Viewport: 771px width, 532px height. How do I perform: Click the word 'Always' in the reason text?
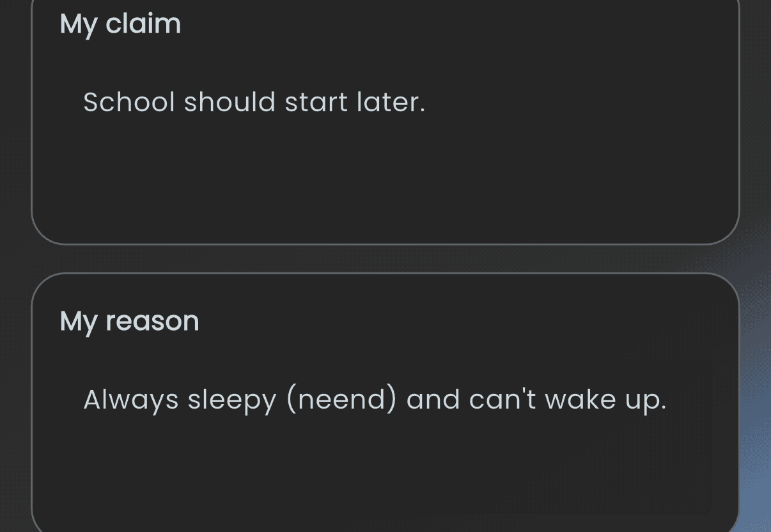[x=131, y=400]
